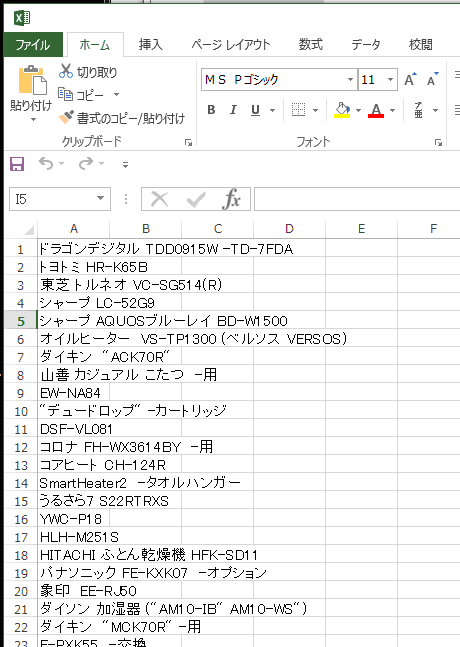The height and width of the screenshot is (647, 460).
Task: Click the 貼り付け paste clipboard icon
Action: point(32,80)
